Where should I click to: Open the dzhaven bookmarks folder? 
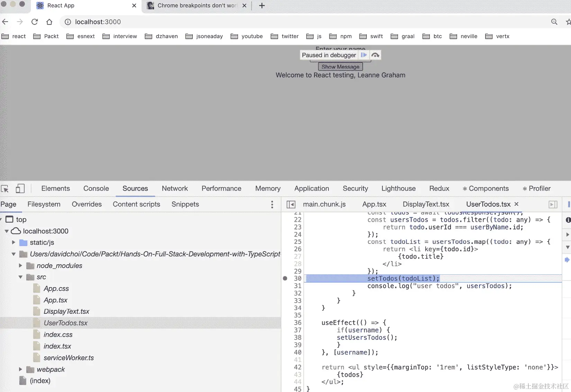(x=161, y=36)
